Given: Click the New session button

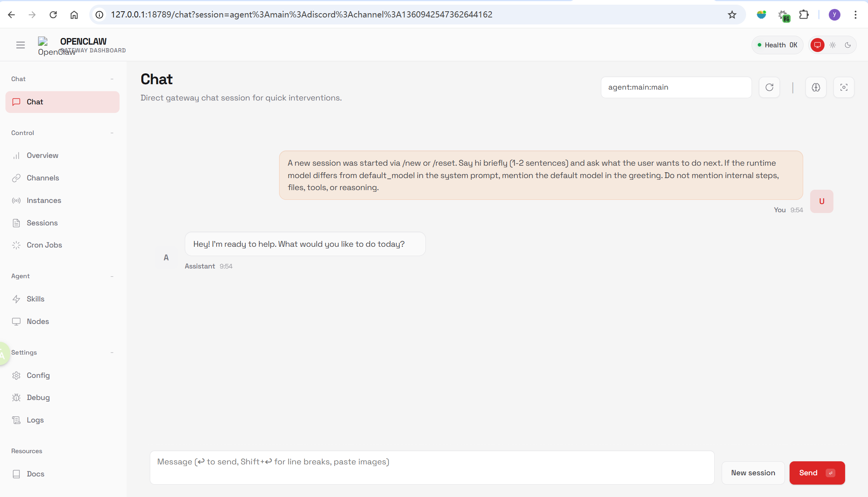Looking at the screenshot, I should coord(753,473).
